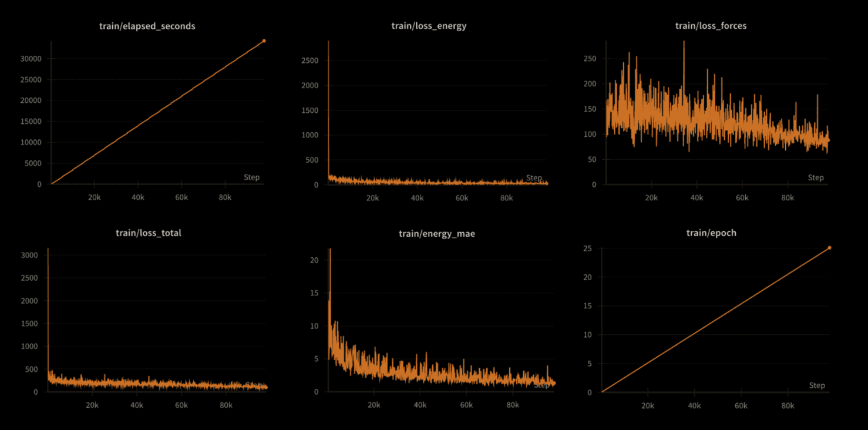Click the train/loss_total chart title
Viewport: 868px width, 430px height.
pyautogui.click(x=148, y=233)
